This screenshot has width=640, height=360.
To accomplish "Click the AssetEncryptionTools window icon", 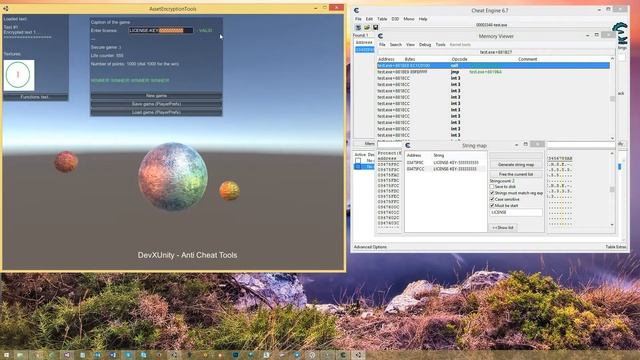I will 6,9.
